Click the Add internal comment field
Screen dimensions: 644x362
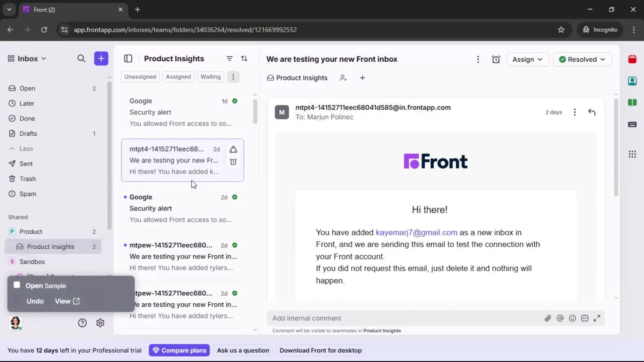point(369,318)
